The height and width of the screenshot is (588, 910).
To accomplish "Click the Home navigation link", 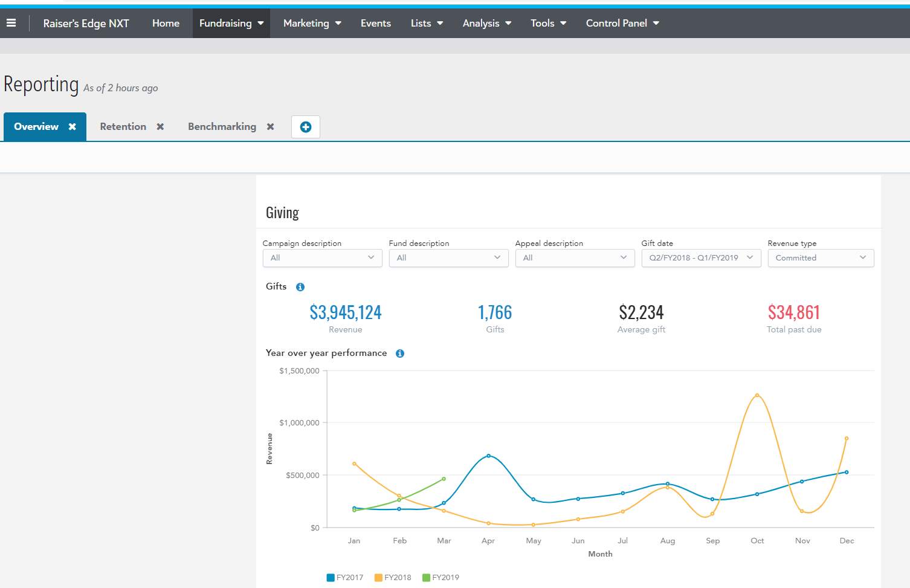I will click(166, 23).
